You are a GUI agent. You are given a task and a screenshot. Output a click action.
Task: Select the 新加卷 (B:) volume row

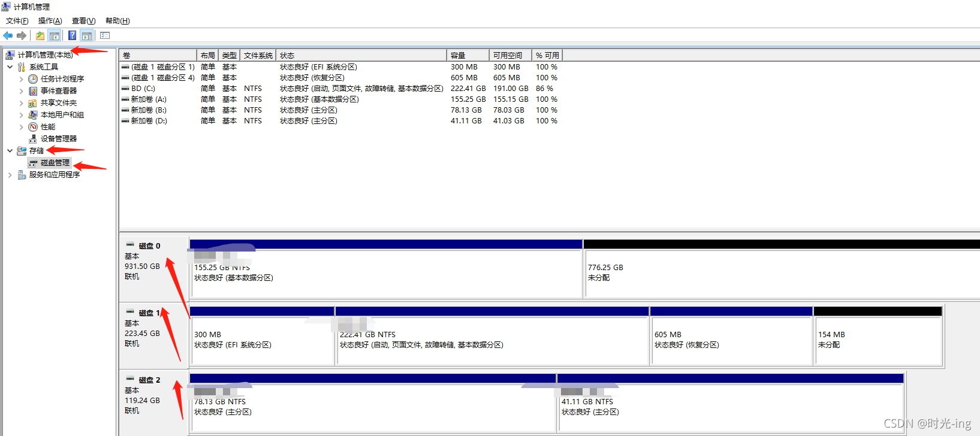coord(340,110)
